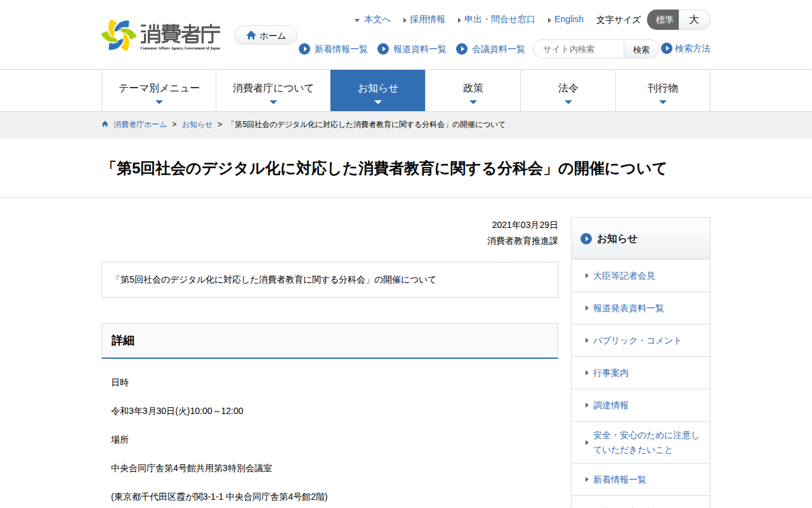The width and height of the screenshot is (812, 508).
Task: Click the ホーム button
Action: [266, 36]
